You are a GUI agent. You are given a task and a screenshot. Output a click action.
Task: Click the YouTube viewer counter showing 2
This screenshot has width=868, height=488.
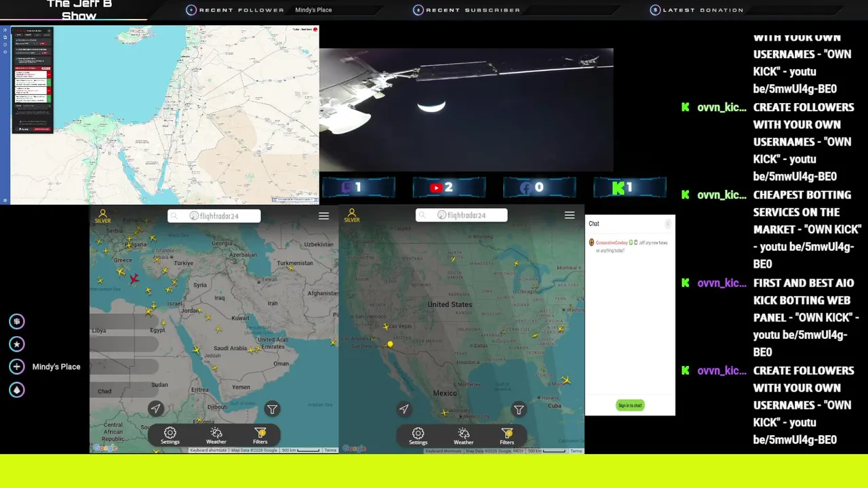(449, 188)
